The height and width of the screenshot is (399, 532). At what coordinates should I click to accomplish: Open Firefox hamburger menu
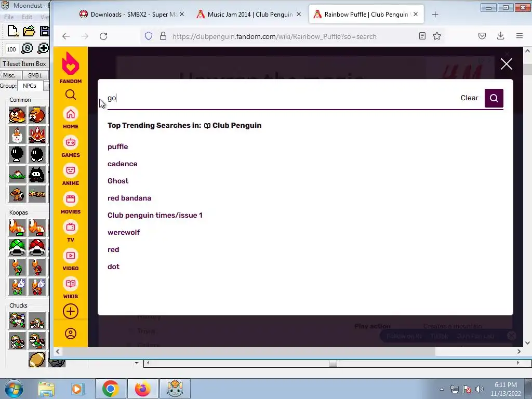[x=519, y=36]
